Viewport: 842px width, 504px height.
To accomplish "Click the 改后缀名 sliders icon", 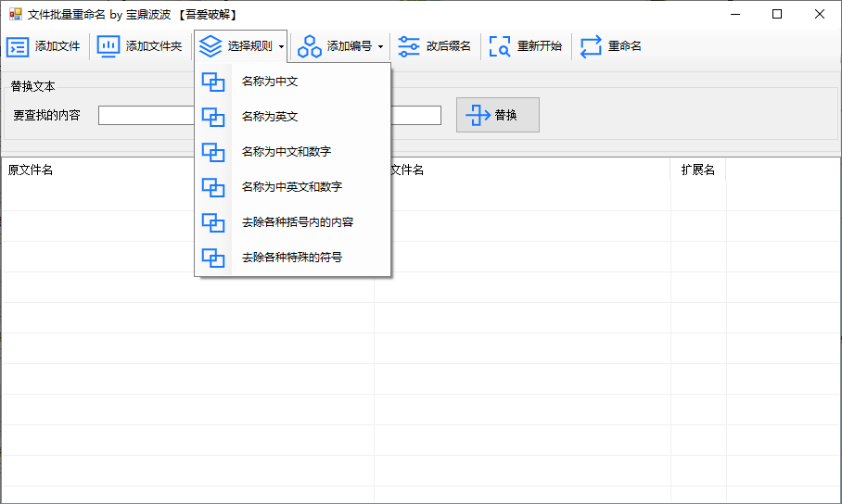I will point(409,46).
